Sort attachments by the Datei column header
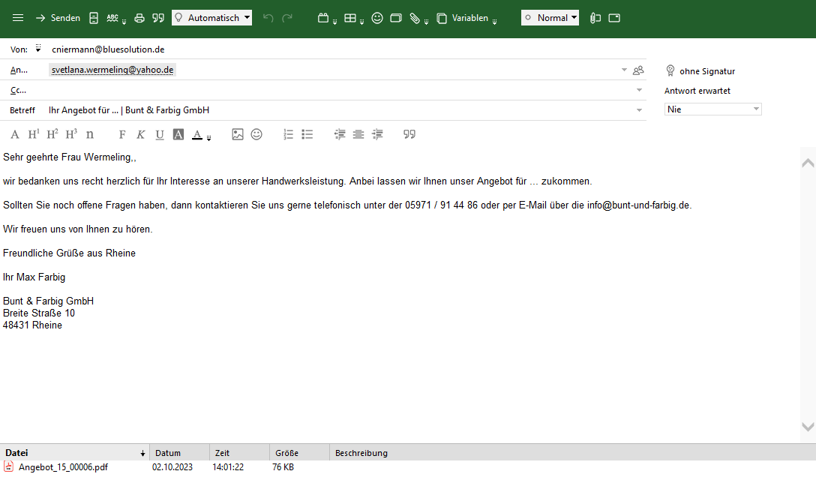 coord(75,453)
